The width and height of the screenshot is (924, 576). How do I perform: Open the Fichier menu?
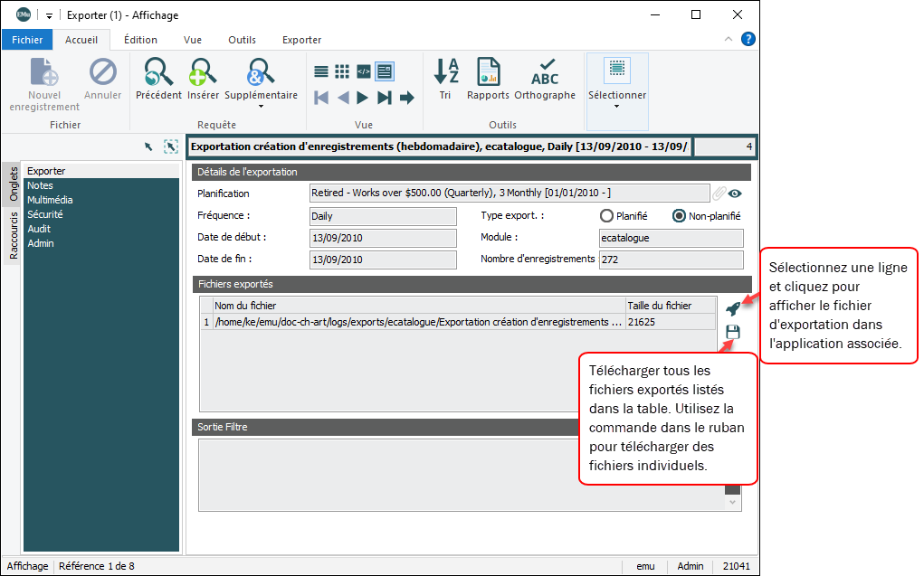click(27, 40)
